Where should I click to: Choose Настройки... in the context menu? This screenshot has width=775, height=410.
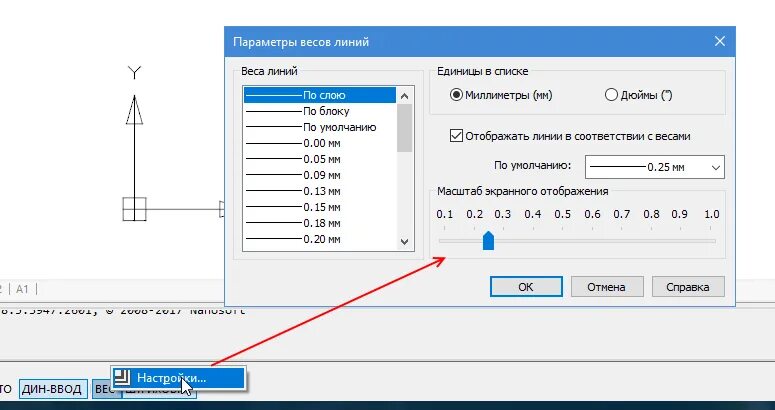(178, 378)
